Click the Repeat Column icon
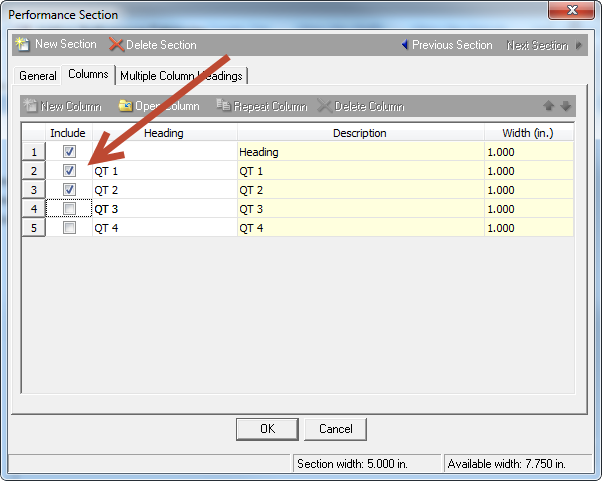602x481 pixels. (x=223, y=105)
